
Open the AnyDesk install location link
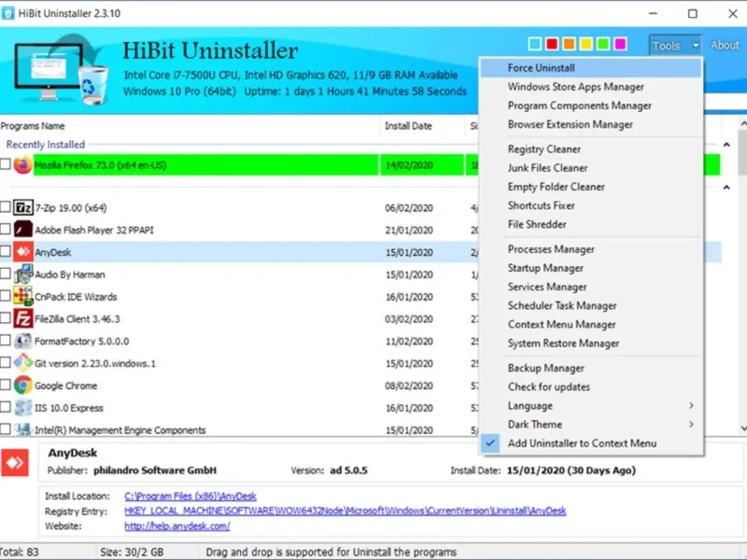pyautogui.click(x=190, y=497)
